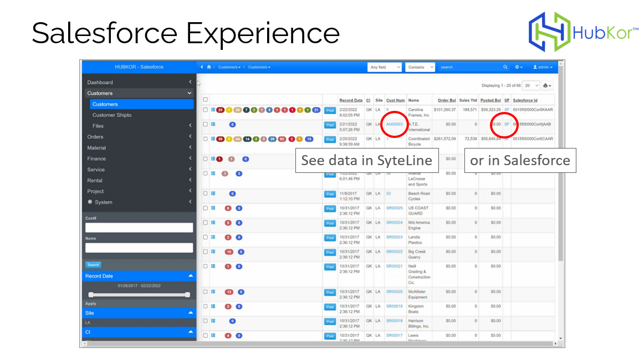This screenshot has height=363, width=644.
Task: Open the Any field dropdown
Action: (384, 67)
